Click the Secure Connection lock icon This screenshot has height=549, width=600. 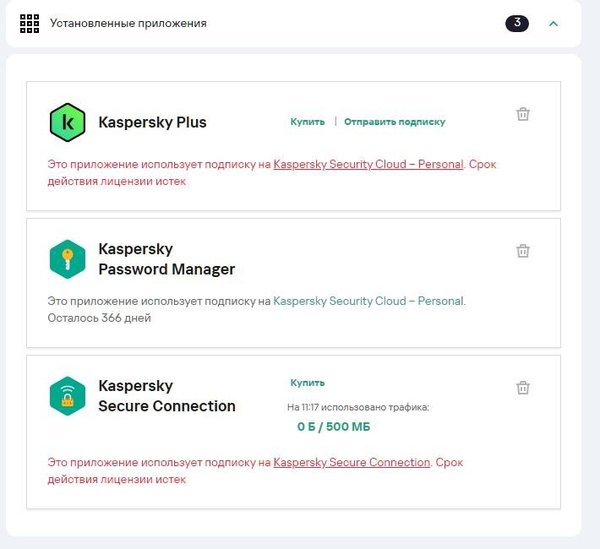point(67,396)
